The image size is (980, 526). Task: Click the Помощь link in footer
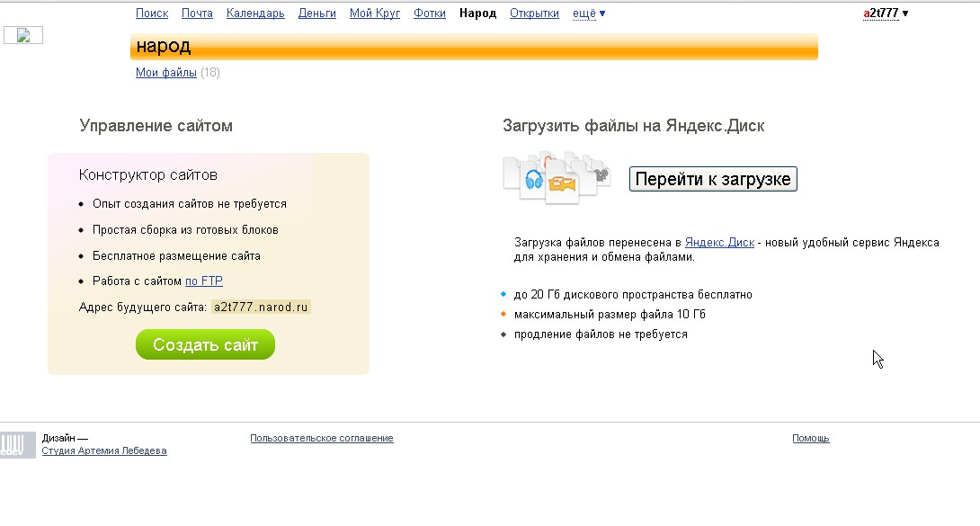coord(810,439)
